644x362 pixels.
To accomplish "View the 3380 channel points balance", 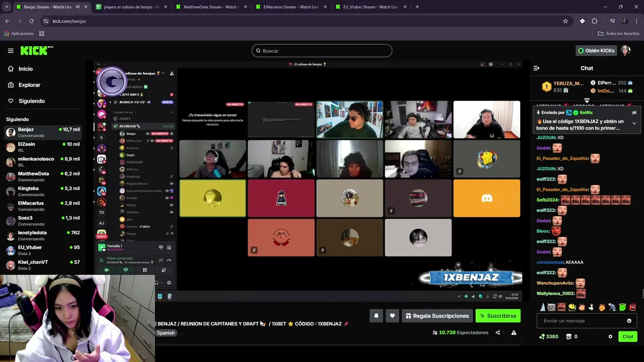I will click(x=548, y=336).
